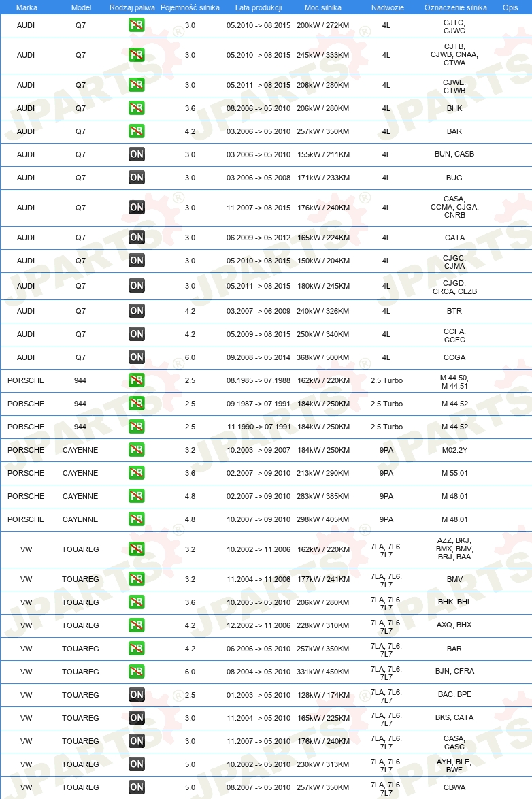The width and height of the screenshot is (532, 799).
Task: Select the diesel ON icon for engine BUG
Action: pos(137,178)
